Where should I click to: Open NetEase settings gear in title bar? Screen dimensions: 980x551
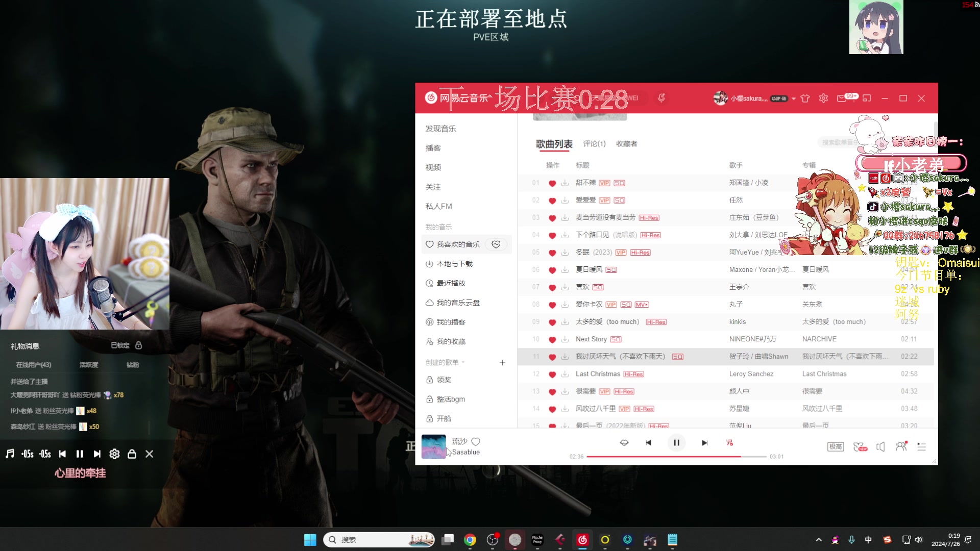pos(823,98)
